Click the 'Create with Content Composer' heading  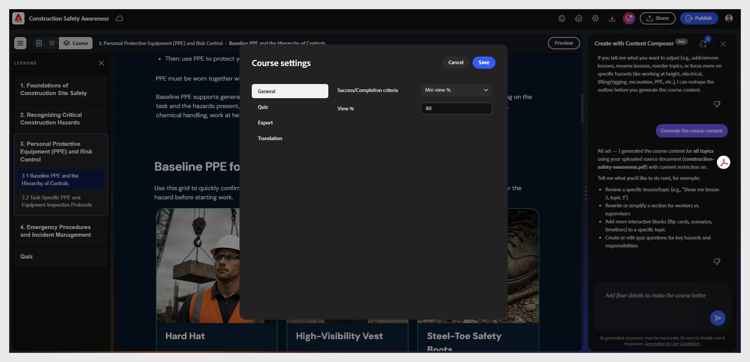point(634,44)
